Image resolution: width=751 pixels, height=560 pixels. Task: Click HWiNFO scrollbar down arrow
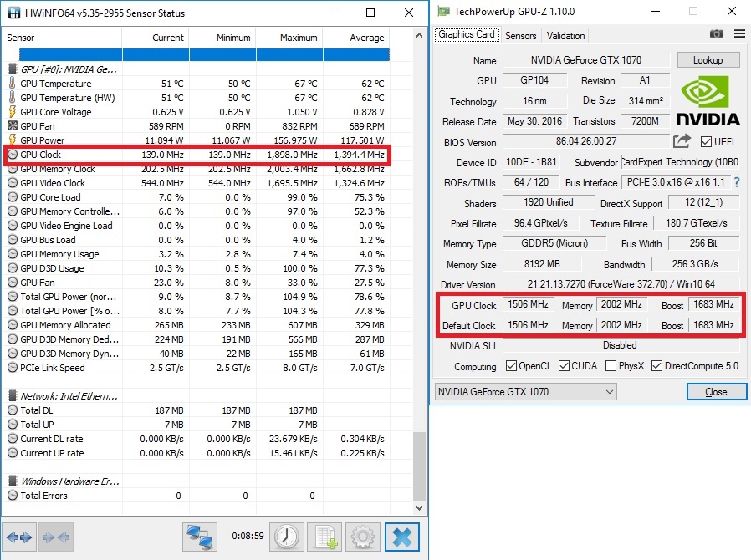419,508
